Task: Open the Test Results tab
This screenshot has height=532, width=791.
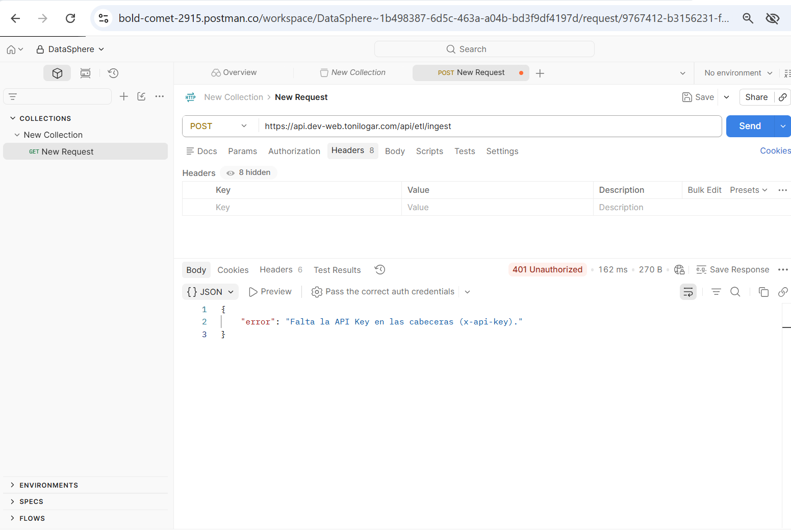Action: (x=337, y=270)
